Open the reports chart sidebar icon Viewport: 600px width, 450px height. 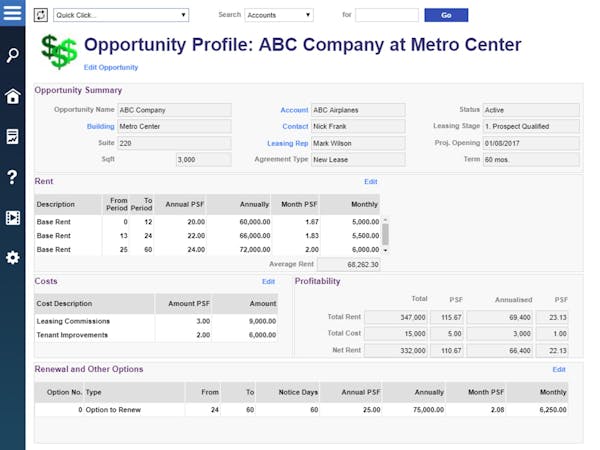coord(12,136)
